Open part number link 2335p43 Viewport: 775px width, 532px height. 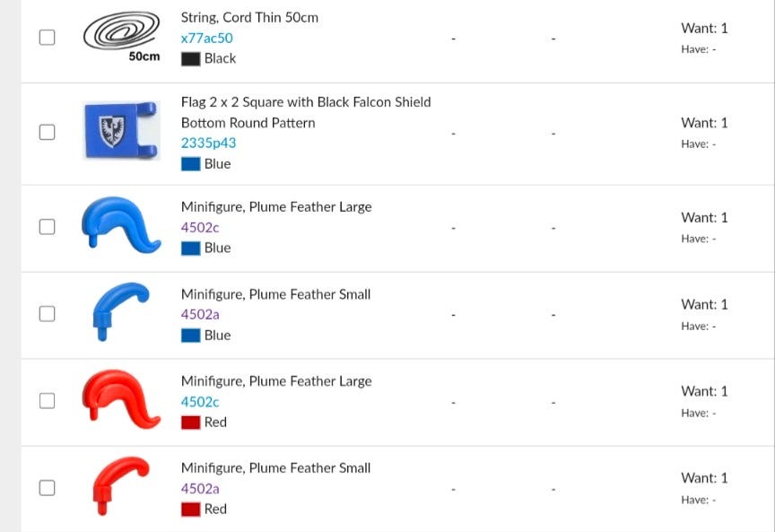[209, 143]
